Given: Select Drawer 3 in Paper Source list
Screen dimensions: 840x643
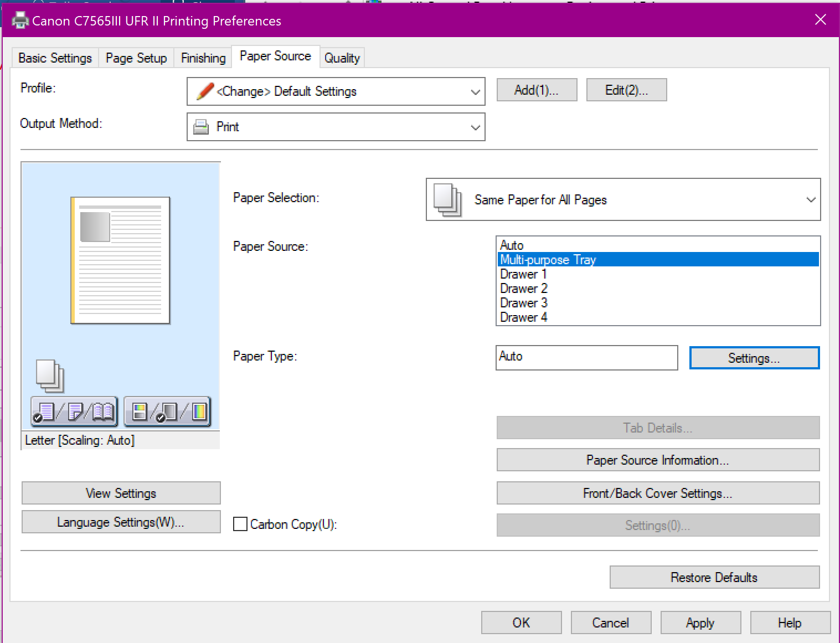Looking at the screenshot, I should [x=658, y=302].
